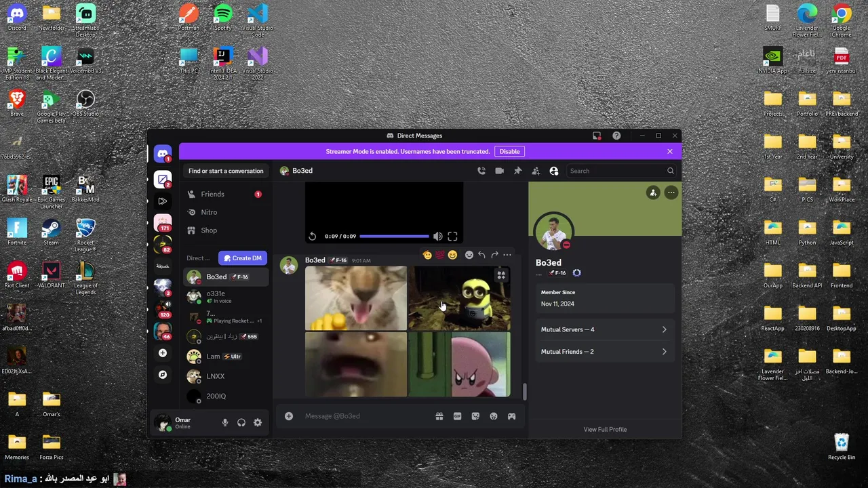Open the Nitro tab
868x488 pixels.
(225, 212)
